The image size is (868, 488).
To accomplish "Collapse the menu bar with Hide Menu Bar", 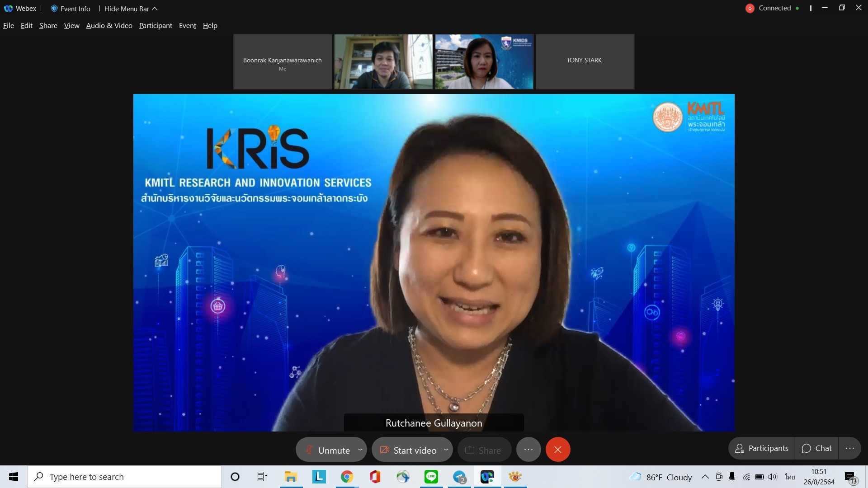I will [131, 9].
